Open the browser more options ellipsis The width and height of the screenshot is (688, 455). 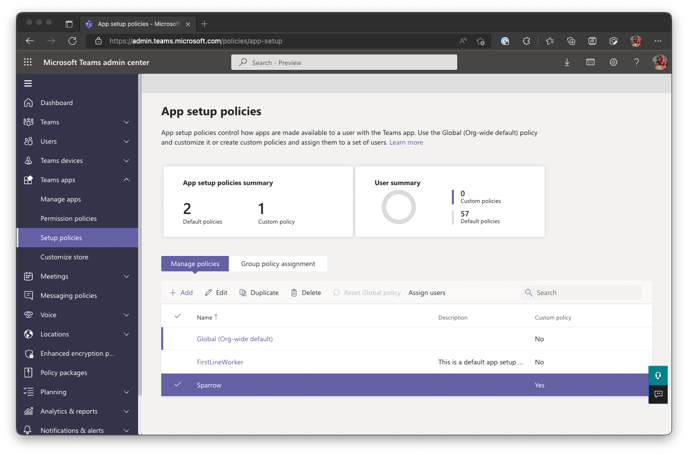(x=657, y=41)
